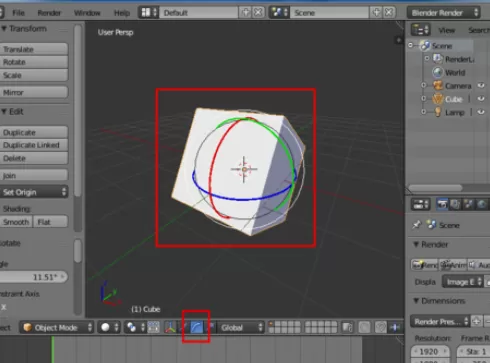Click the Scale button

[34, 75]
